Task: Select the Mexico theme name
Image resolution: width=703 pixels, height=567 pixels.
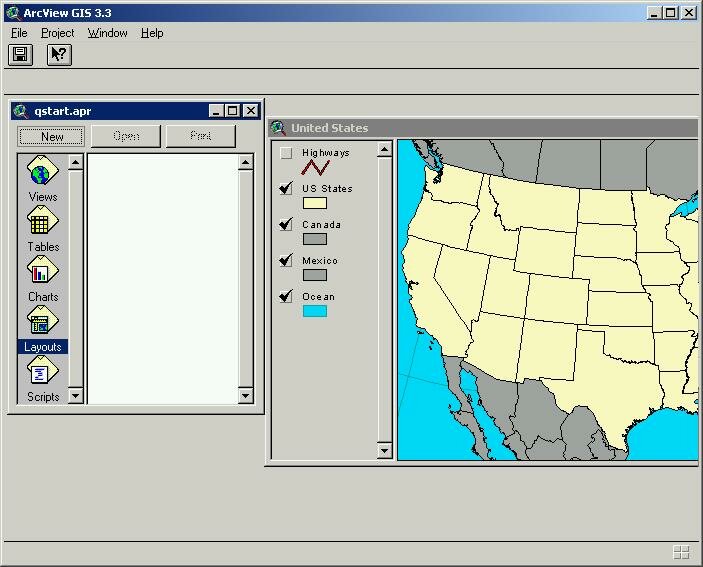Action: (320, 260)
